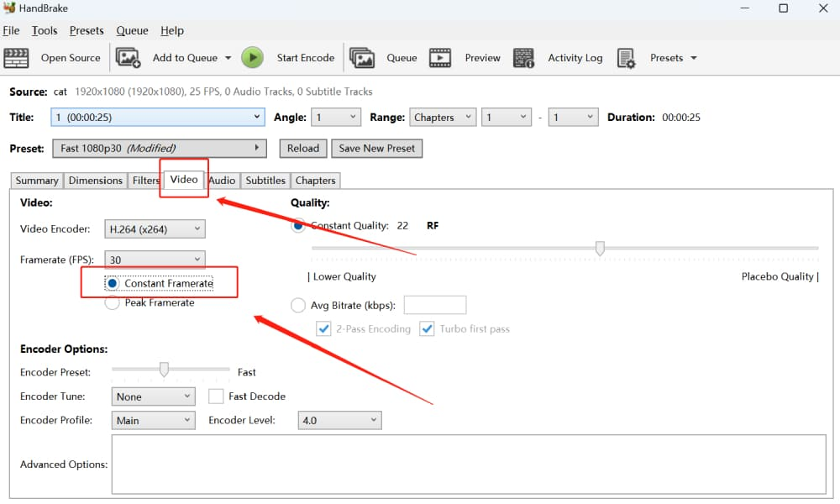Click the 'Lower Quality' label
The height and width of the screenshot is (504, 840).
pyautogui.click(x=344, y=276)
